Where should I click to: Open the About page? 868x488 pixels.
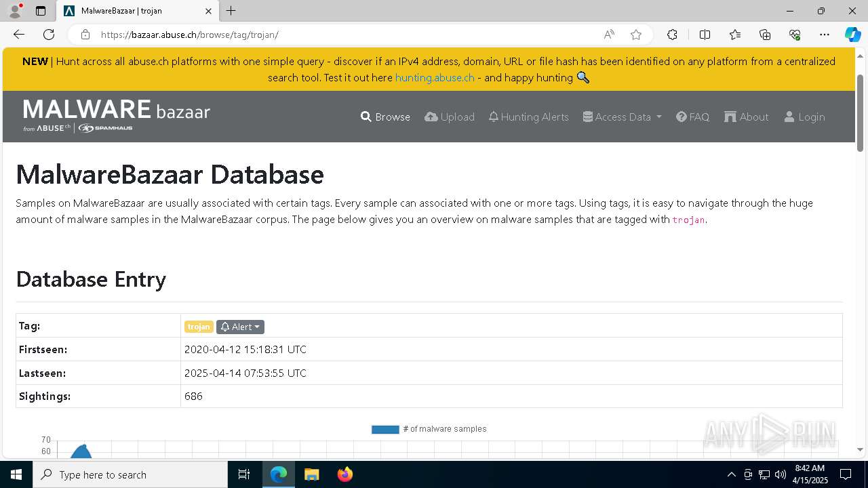point(747,117)
